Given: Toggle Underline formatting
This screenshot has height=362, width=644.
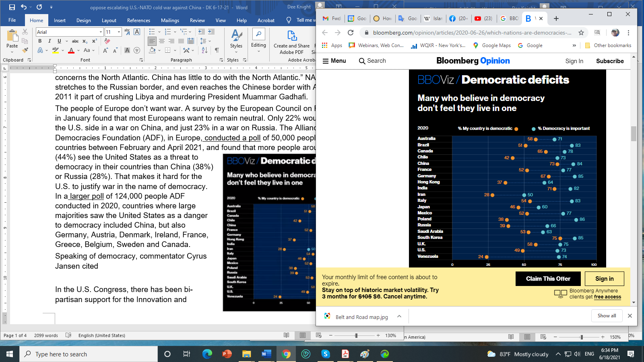Looking at the screenshot, I should click(59, 41).
